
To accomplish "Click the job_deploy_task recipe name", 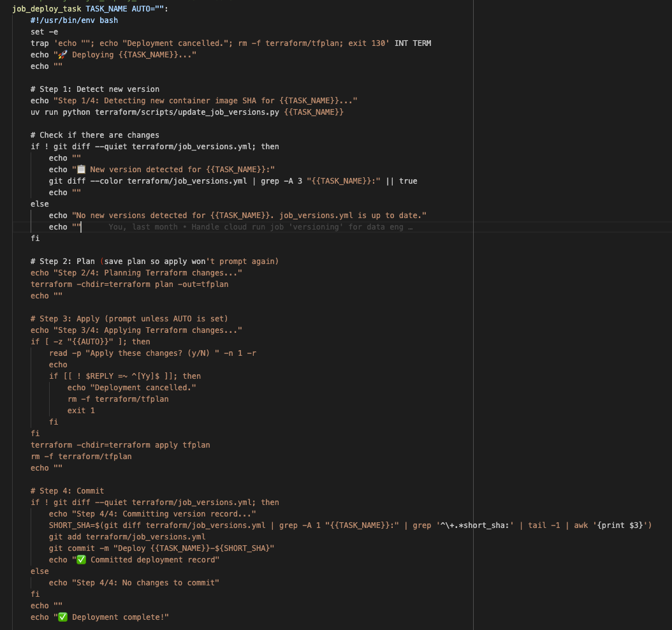I will [46, 9].
